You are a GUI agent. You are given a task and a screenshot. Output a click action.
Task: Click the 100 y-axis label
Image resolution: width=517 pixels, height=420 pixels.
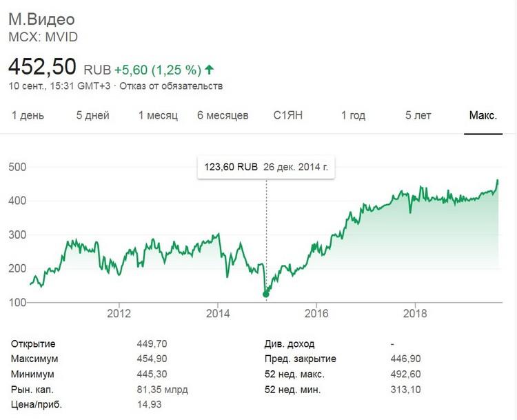click(17, 303)
